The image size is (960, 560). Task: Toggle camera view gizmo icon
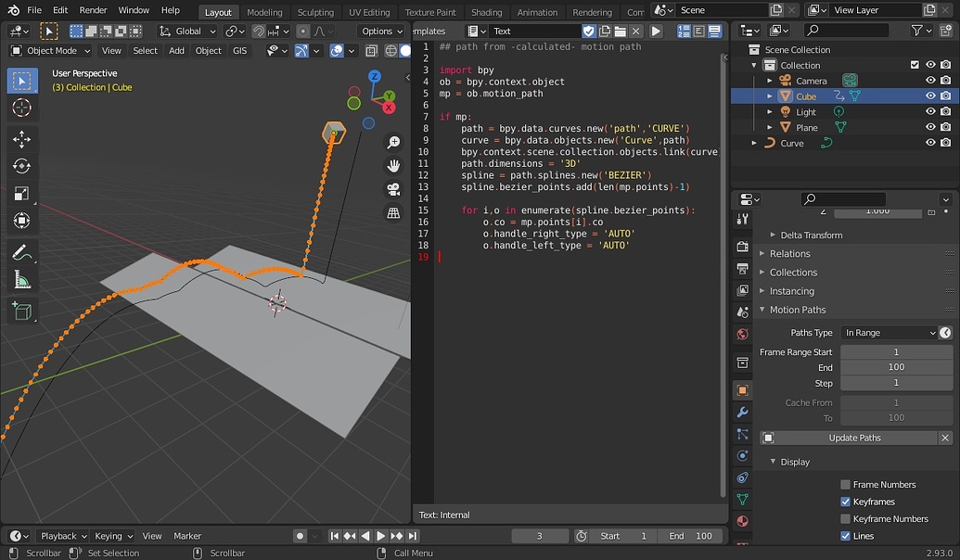click(393, 189)
